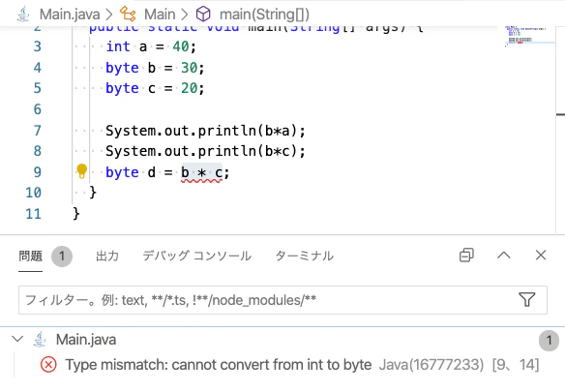This screenshot has width=565, height=392.
Task: Click the byte b = 30 line
Action: (x=155, y=68)
